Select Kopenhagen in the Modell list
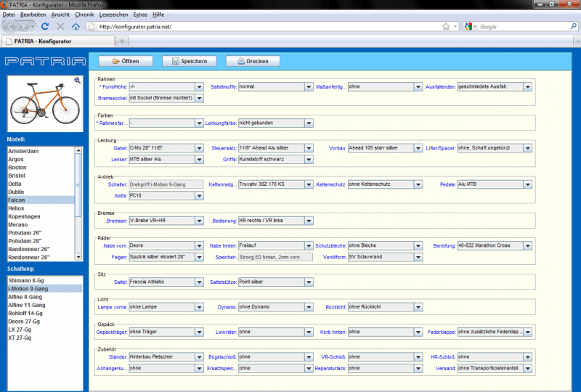Screen dimensions: 581x392 tap(41, 216)
